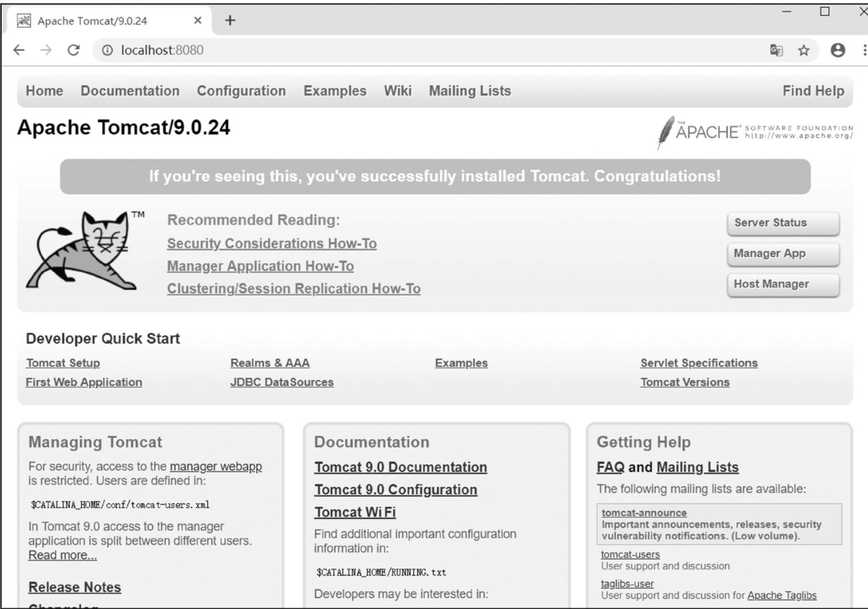Open the FAQ link under Getting Help

point(610,467)
